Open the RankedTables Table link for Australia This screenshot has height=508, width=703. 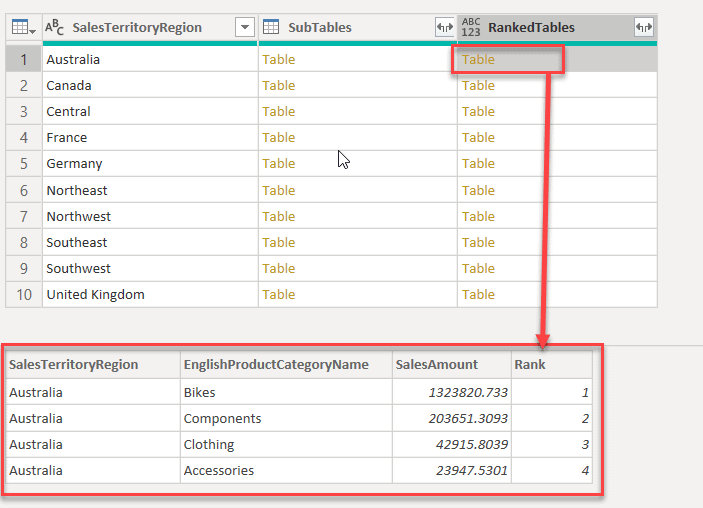point(478,60)
